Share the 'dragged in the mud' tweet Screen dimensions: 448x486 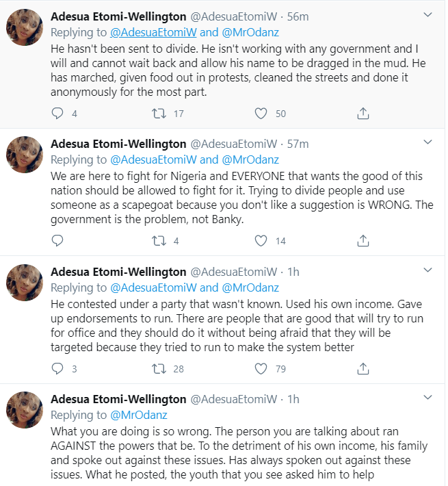pos(363,114)
